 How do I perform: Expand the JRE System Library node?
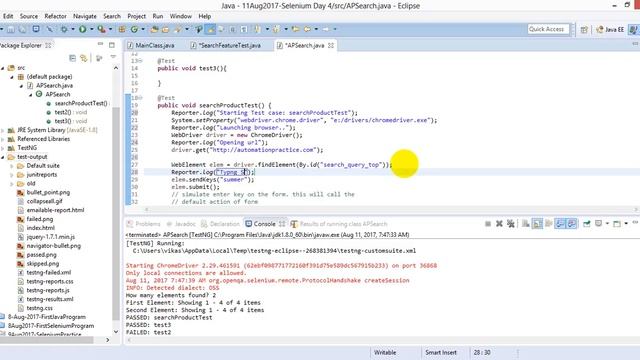click(2, 130)
